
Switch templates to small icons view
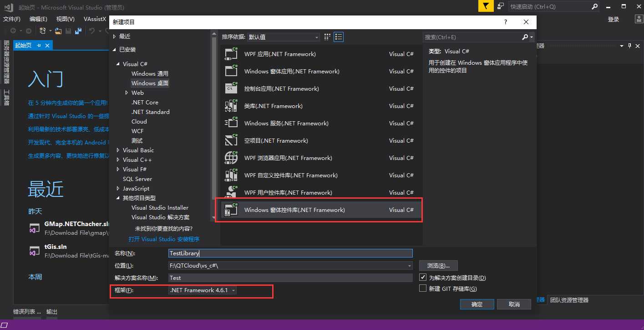click(328, 37)
